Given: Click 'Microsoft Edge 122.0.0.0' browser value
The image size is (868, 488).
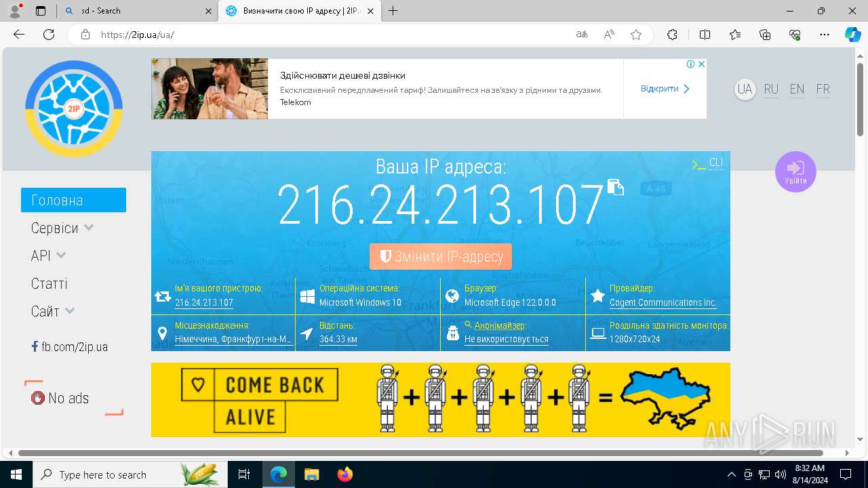Looking at the screenshot, I should pos(510,303).
